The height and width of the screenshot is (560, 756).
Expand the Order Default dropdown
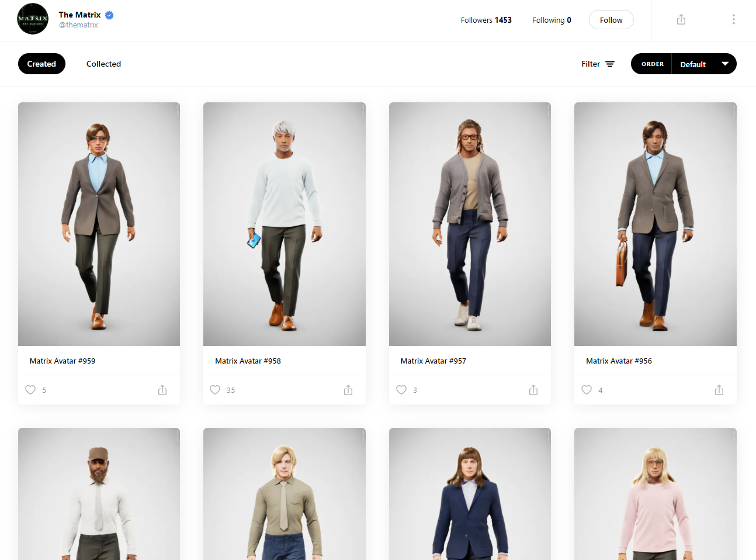(x=704, y=64)
